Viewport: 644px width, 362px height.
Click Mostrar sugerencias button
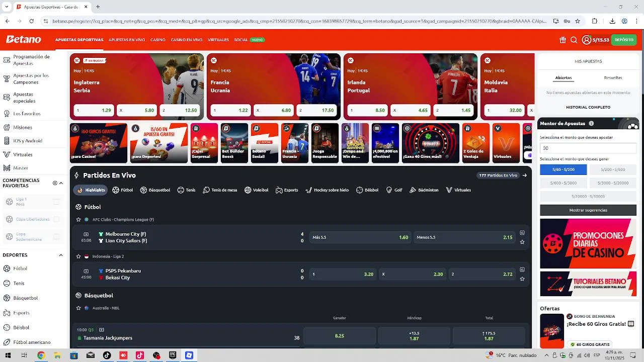coord(588,210)
